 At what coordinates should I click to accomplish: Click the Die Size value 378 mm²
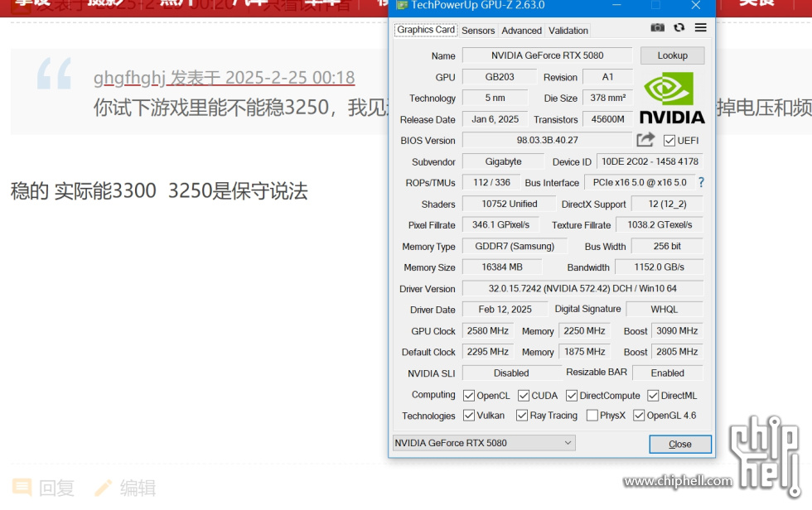click(x=607, y=98)
